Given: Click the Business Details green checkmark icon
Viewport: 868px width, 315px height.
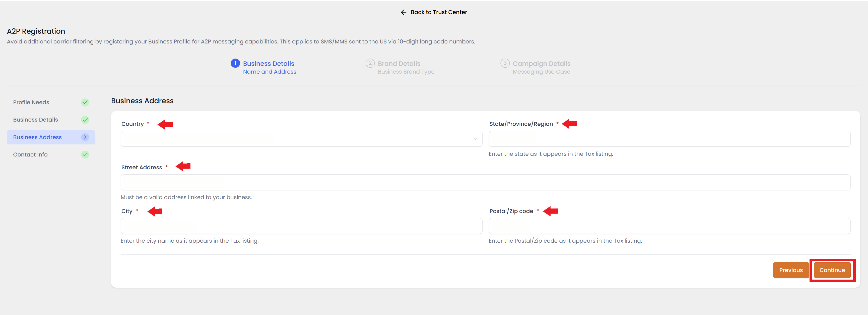Looking at the screenshot, I should [85, 120].
